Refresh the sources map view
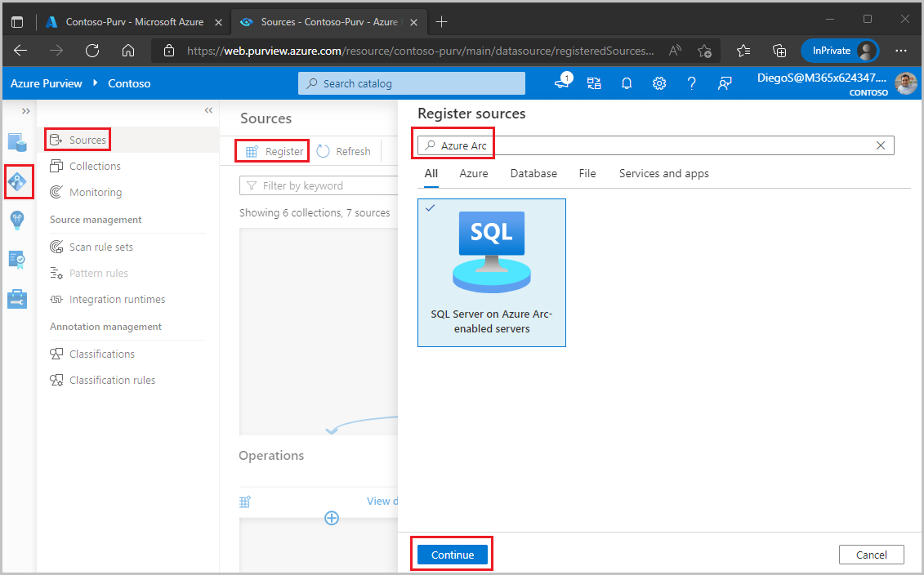 pyautogui.click(x=344, y=151)
